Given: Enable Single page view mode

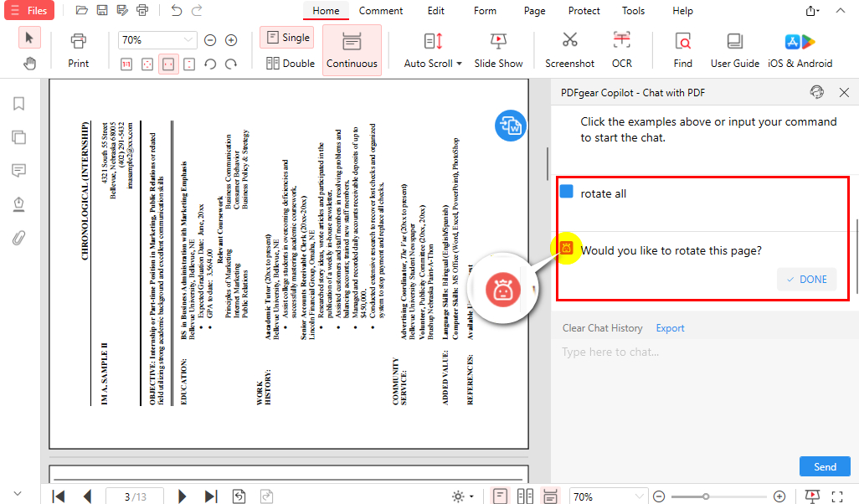Looking at the screenshot, I should coord(285,37).
